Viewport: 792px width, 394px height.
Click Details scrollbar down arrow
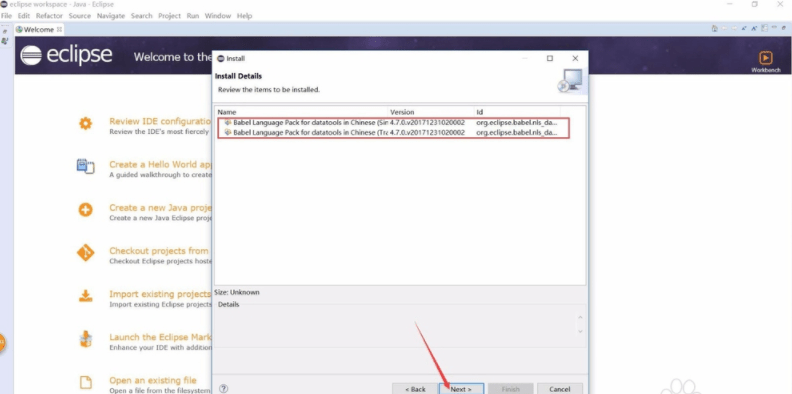click(x=580, y=331)
